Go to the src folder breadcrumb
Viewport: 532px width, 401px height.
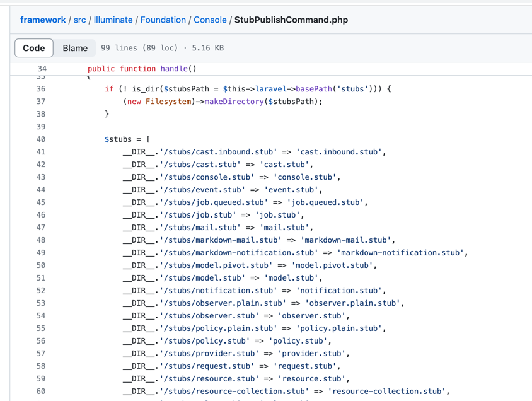pyautogui.click(x=80, y=20)
